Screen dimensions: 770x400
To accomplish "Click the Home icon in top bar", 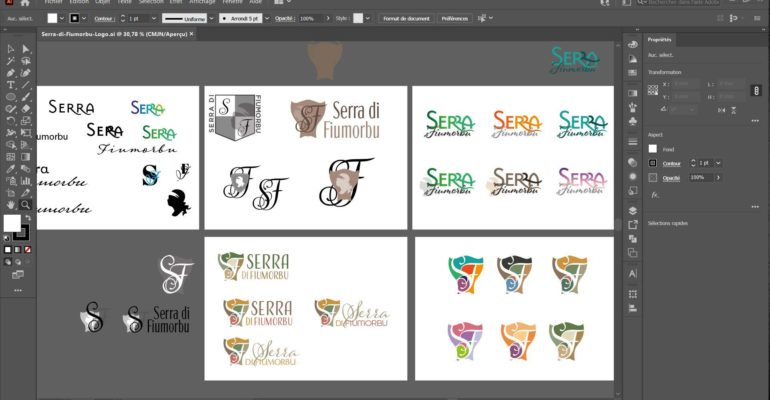I will (25, 3).
